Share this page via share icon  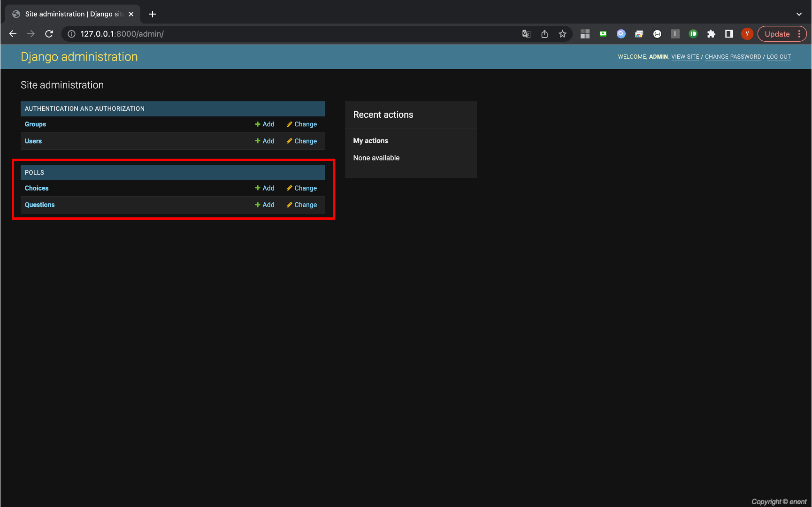tap(544, 34)
